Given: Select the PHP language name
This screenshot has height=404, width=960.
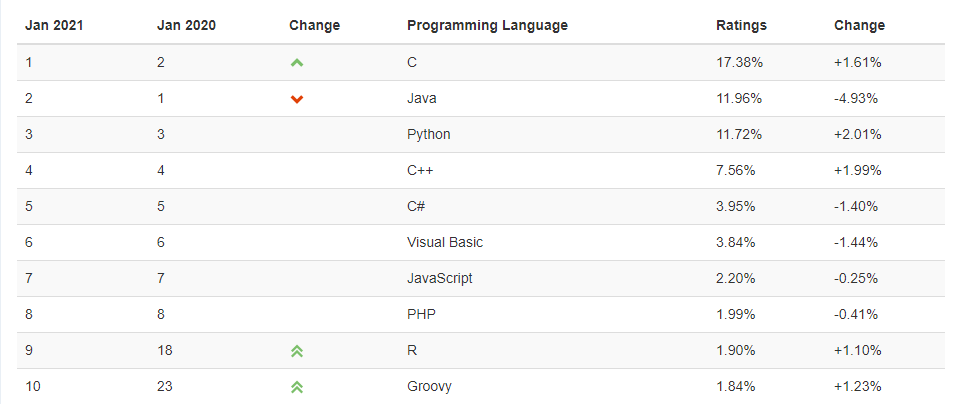Looking at the screenshot, I should 421,315.
